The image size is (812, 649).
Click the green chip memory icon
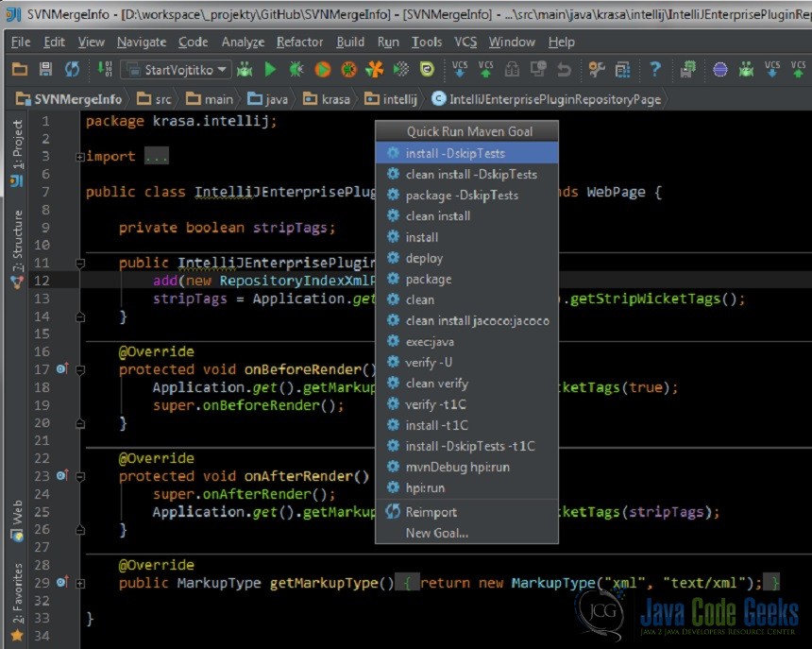tap(687, 69)
